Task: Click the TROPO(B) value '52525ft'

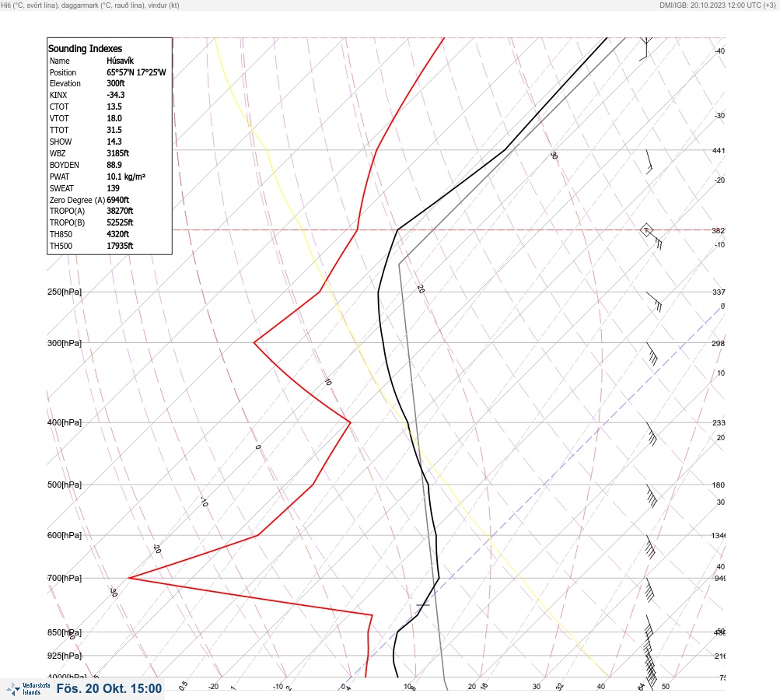Action: point(120,222)
